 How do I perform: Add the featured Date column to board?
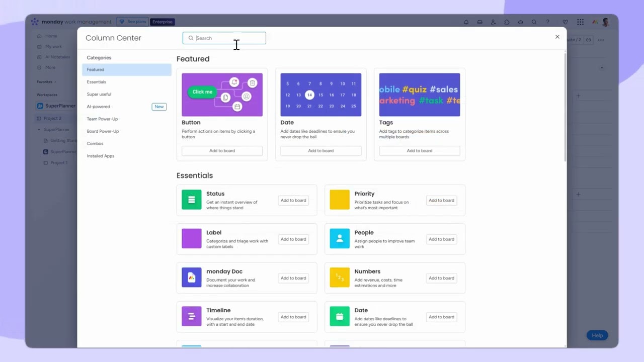tap(320, 151)
